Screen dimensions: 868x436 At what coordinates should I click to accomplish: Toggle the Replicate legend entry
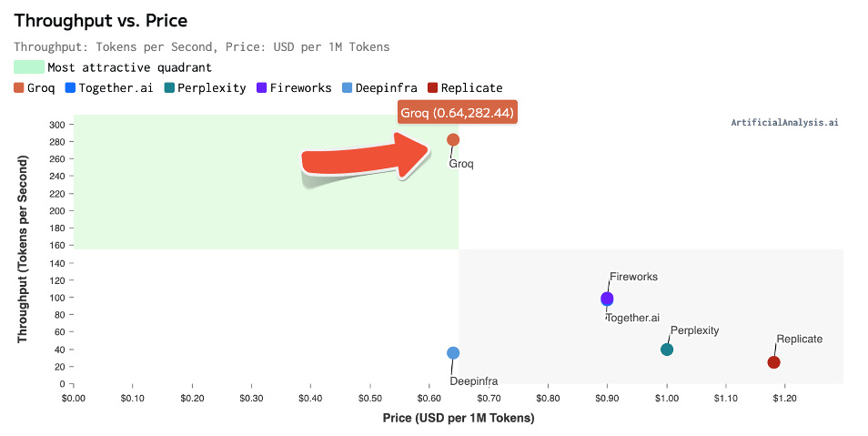pyautogui.click(x=464, y=87)
